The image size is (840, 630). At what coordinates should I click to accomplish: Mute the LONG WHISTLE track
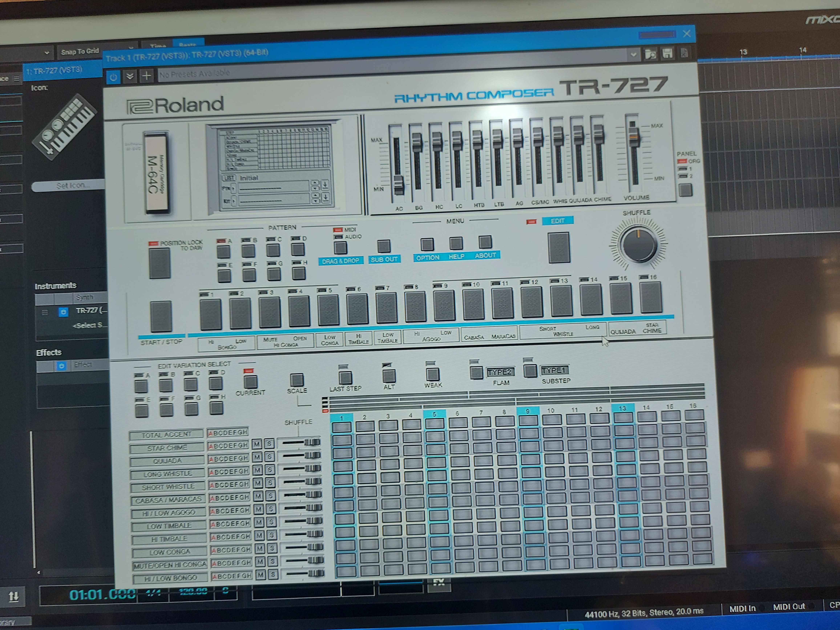pyautogui.click(x=258, y=470)
